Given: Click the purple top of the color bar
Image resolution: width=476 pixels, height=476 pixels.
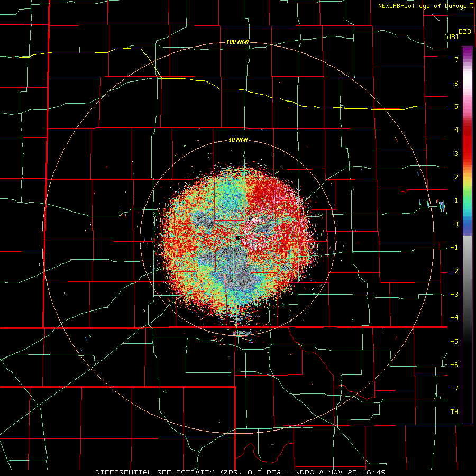Looking at the screenshot, I should (x=467, y=52).
